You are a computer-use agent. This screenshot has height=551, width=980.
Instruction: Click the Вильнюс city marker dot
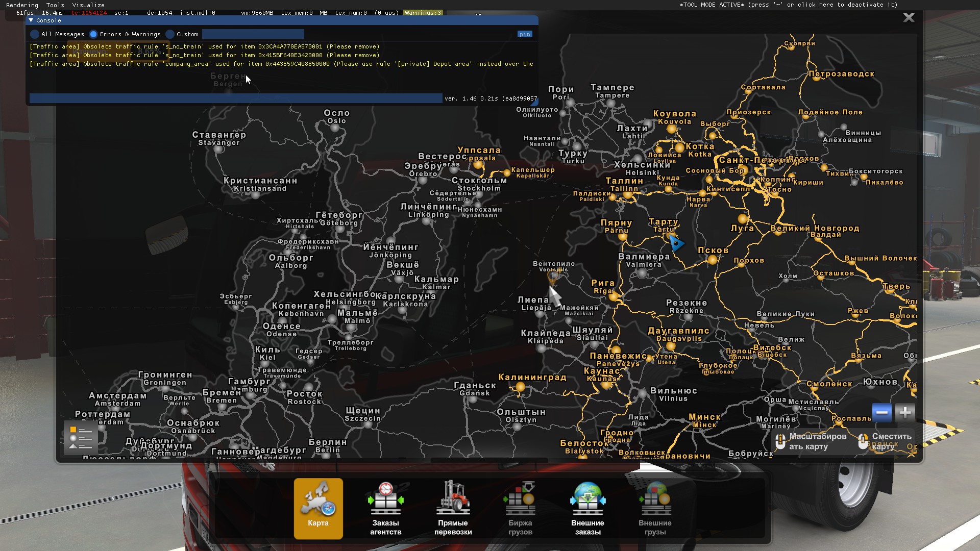(643, 393)
